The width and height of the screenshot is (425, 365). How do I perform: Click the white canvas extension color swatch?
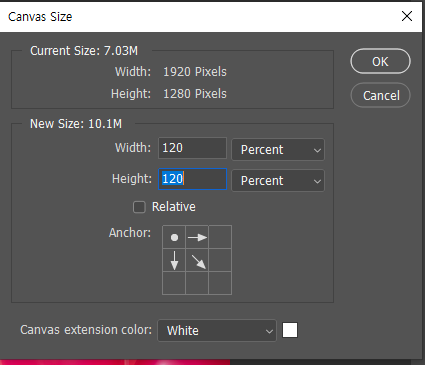pyautogui.click(x=290, y=330)
